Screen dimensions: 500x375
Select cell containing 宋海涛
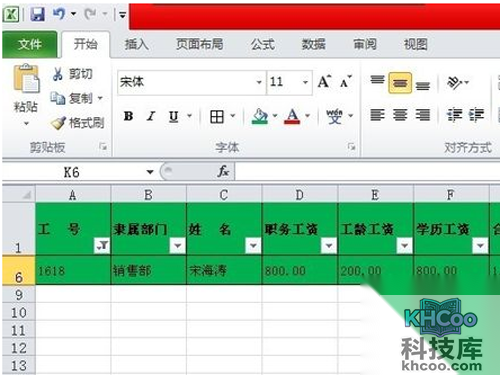(224, 270)
